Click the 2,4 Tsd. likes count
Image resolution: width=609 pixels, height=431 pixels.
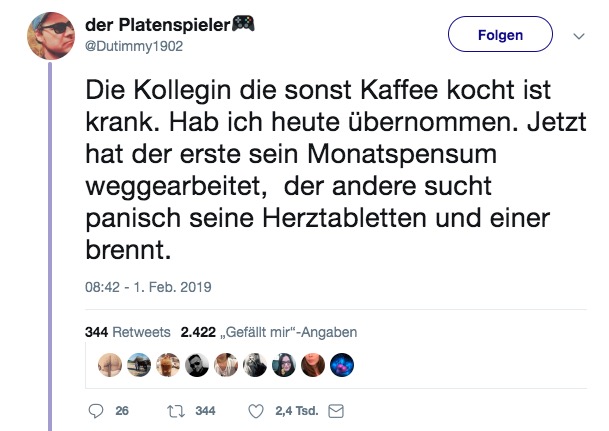point(297,411)
